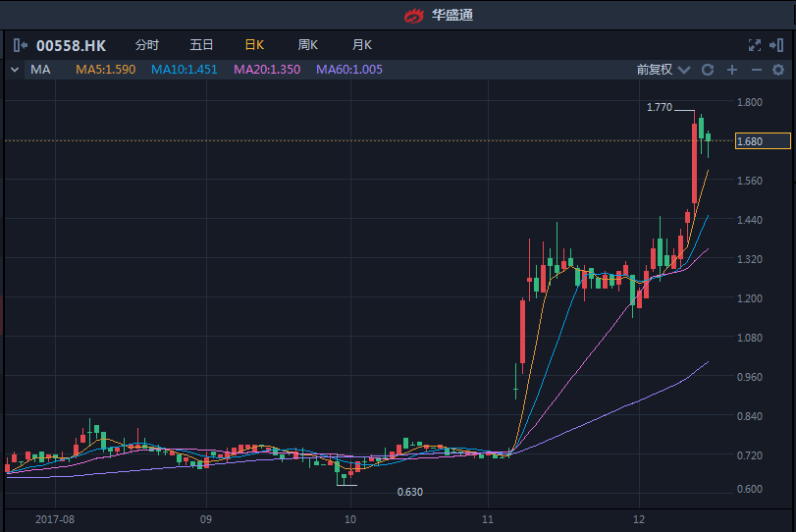
Task: Click the 华盛通 logo icon
Action: click(x=413, y=15)
